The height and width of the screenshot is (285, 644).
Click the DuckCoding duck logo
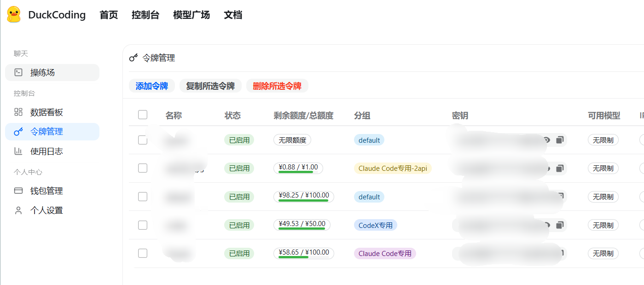click(x=14, y=14)
